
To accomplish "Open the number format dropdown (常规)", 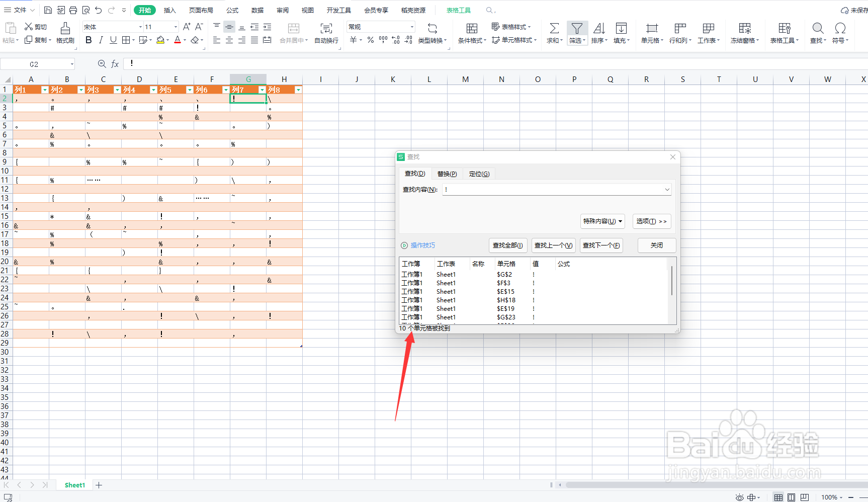I will point(412,27).
